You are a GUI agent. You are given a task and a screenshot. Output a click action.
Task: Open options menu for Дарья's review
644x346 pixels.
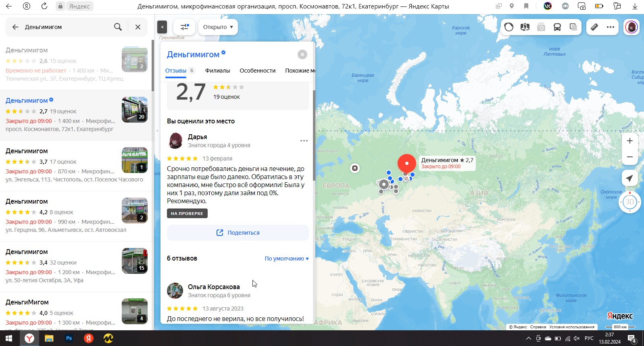coord(304,141)
